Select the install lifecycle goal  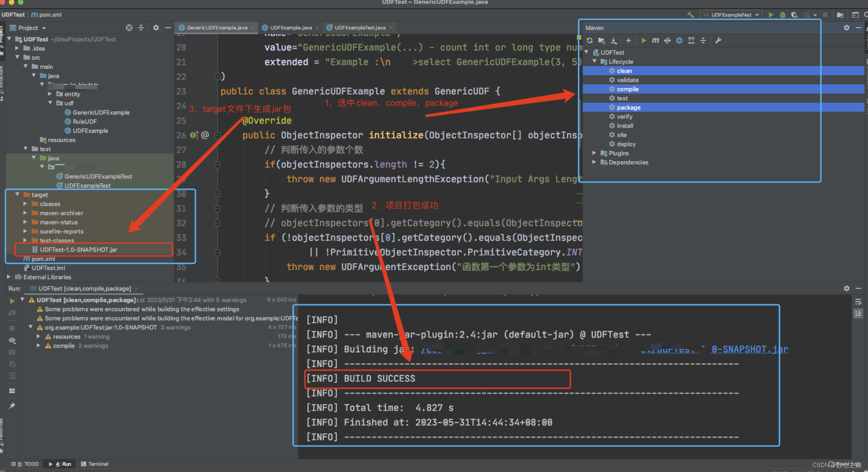tap(625, 126)
